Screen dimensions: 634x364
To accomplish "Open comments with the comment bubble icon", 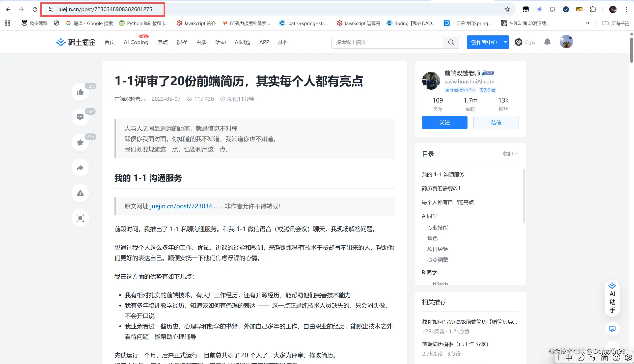I will pyautogui.click(x=80, y=117).
